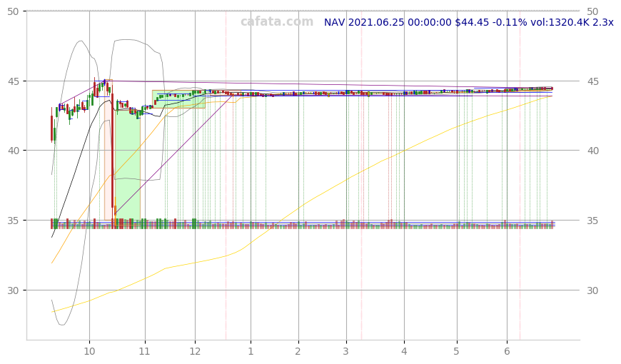Click time axis label 11
Viewport: 621px width, 364px height.
tap(145, 351)
